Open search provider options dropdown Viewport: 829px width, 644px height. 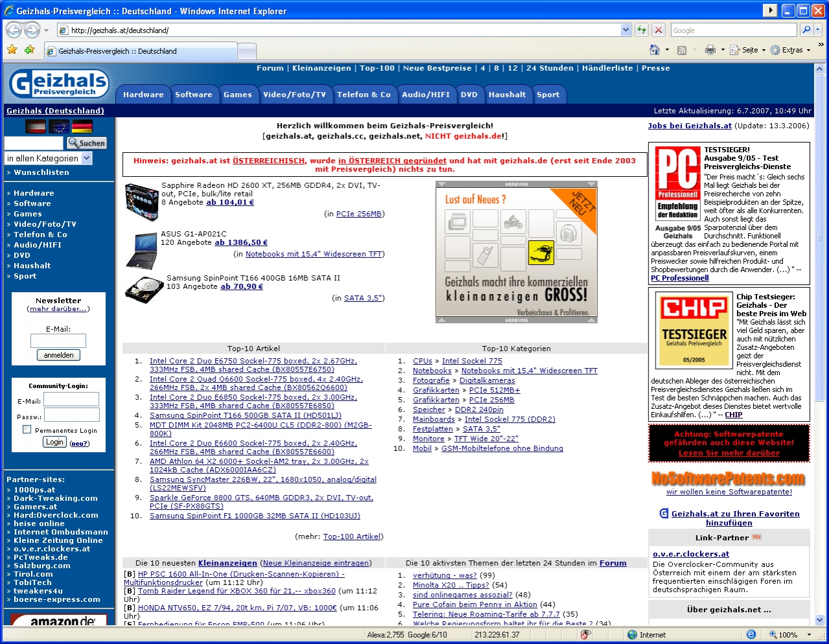(x=818, y=30)
